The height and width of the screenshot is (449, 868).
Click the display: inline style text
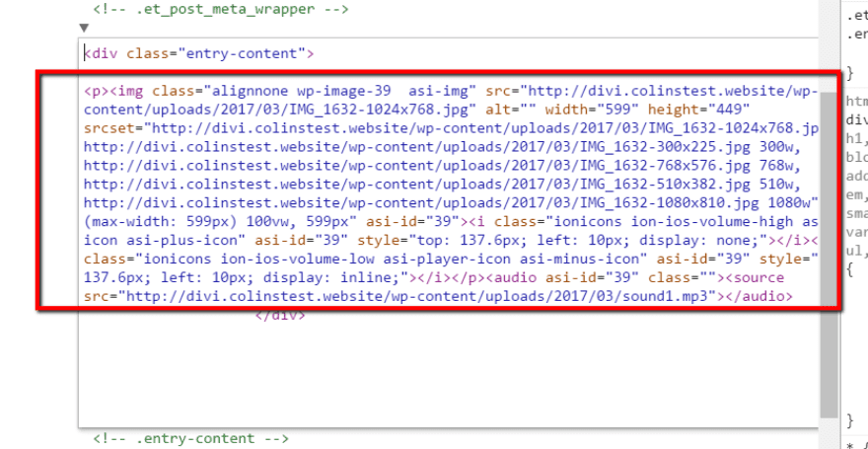pos(332,277)
